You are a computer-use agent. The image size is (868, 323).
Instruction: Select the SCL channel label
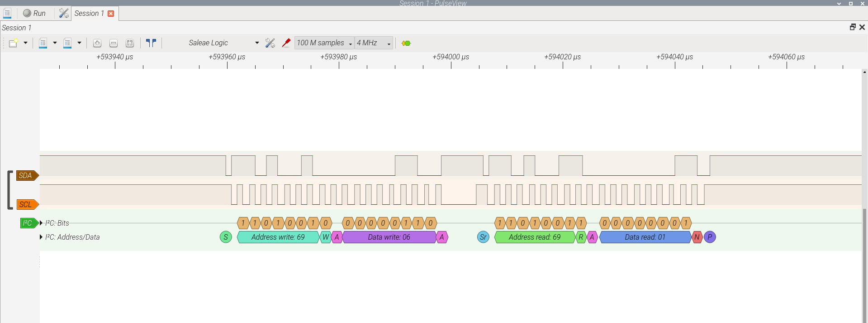click(x=27, y=204)
